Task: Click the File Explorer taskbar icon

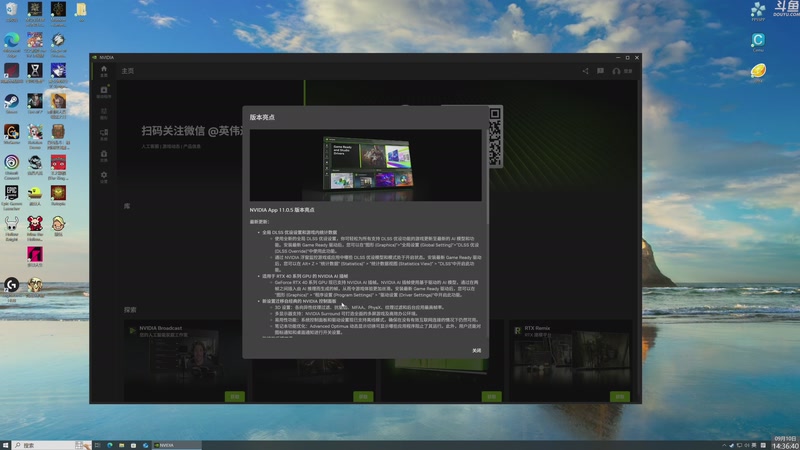Action: (121, 445)
